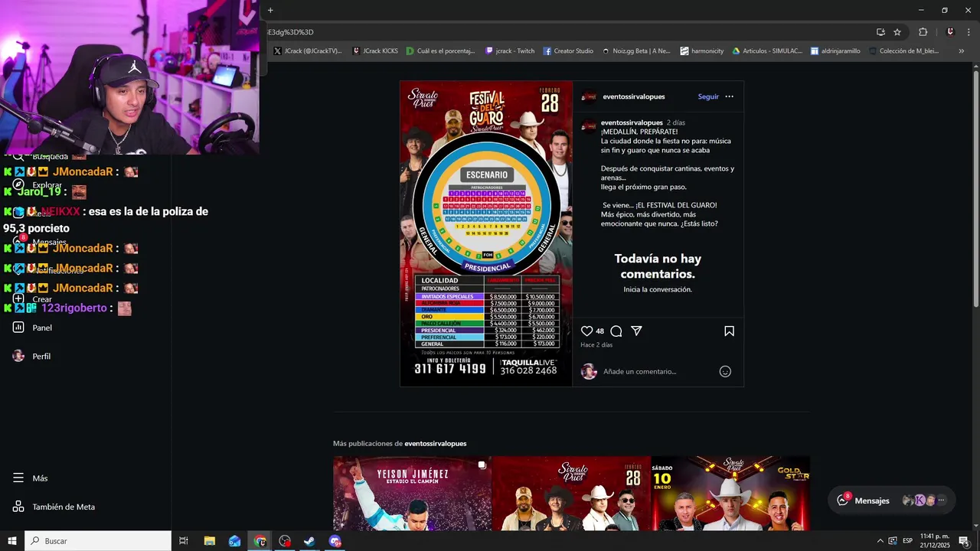Screen dimensions: 980x551
Task: Open the Panel sidebar icon
Action: pos(18,328)
